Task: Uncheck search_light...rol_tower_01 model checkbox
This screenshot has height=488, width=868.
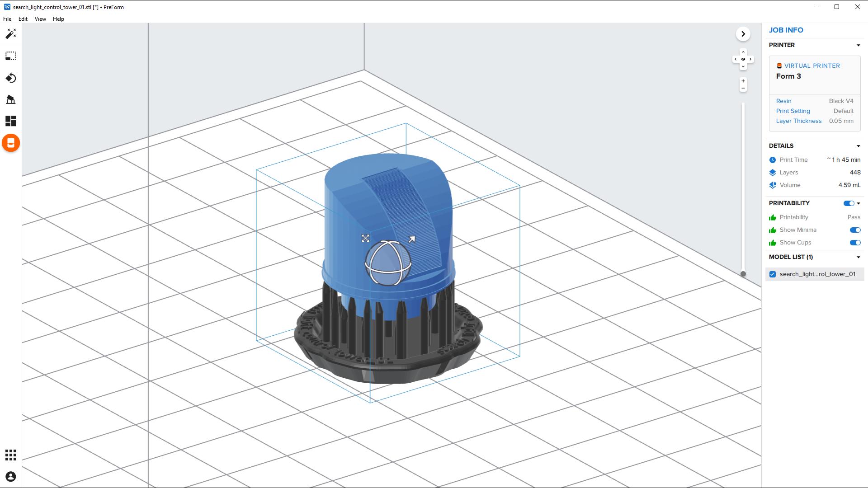Action: (x=773, y=274)
